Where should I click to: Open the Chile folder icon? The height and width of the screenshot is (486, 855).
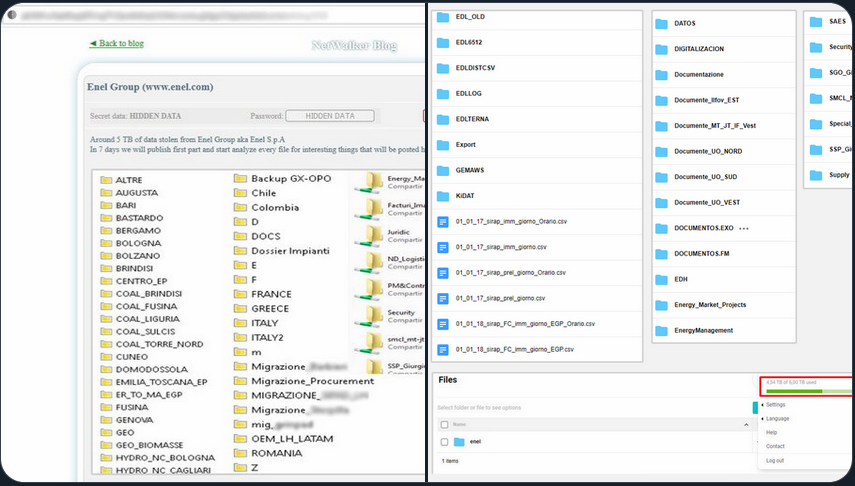click(240, 193)
